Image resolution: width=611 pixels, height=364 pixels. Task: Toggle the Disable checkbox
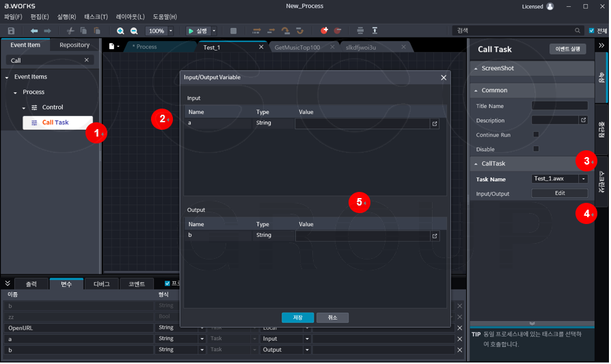pyautogui.click(x=536, y=148)
